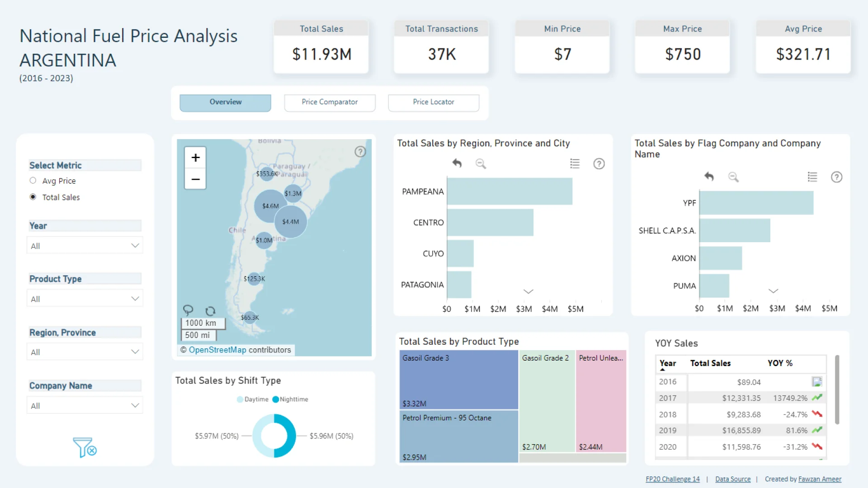Switch to the Price Locator tab
This screenshot has width=868, height=488.
434,103
